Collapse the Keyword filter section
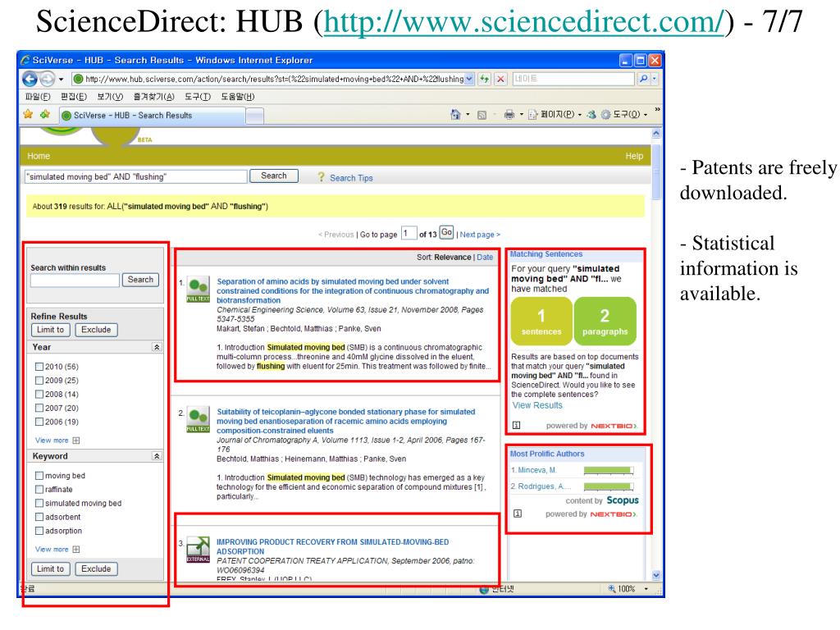 (x=157, y=456)
